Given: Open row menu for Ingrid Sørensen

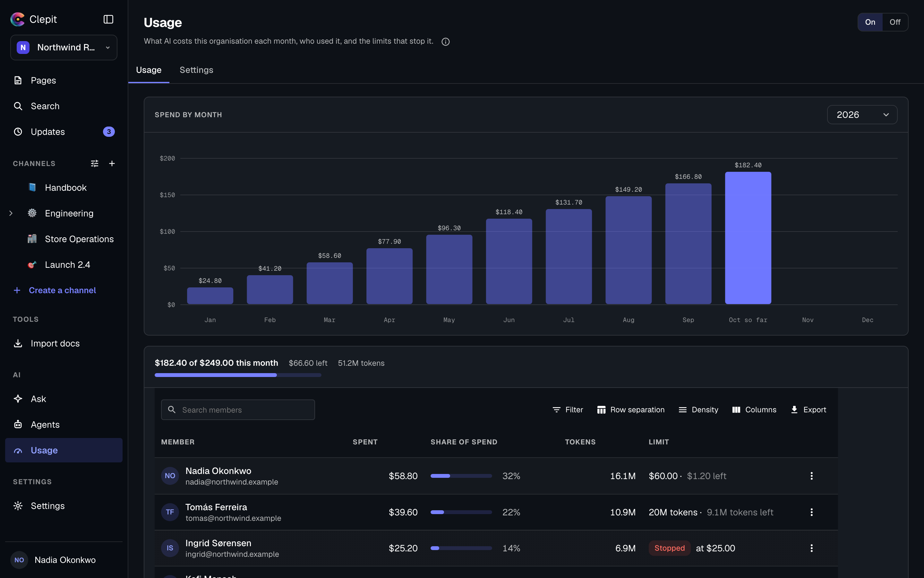Looking at the screenshot, I should [811, 548].
